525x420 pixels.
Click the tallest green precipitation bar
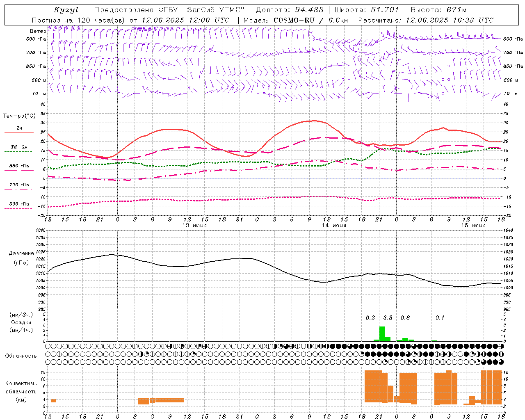coord(382,334)
